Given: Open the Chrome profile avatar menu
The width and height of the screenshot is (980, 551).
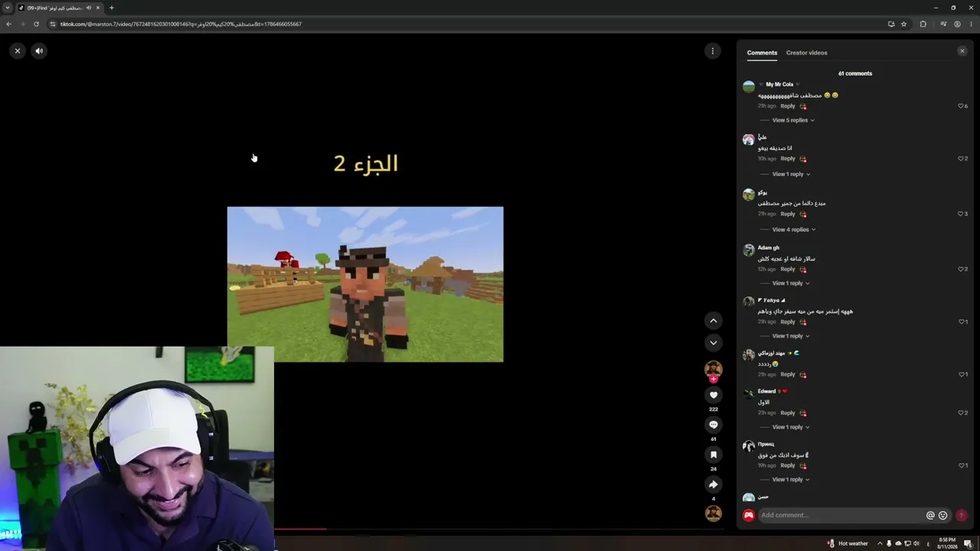Looking at the screenshot, I should [x=957, y=24].
